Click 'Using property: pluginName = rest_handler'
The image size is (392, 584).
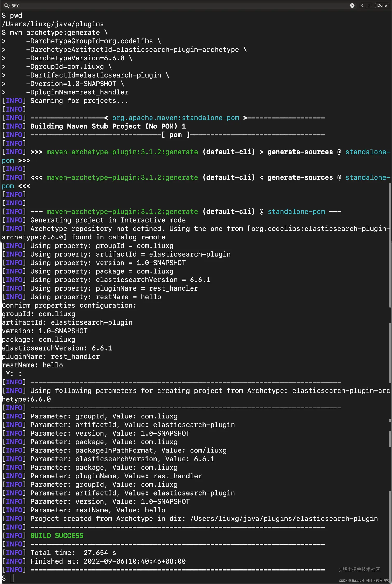coord(114,288)
